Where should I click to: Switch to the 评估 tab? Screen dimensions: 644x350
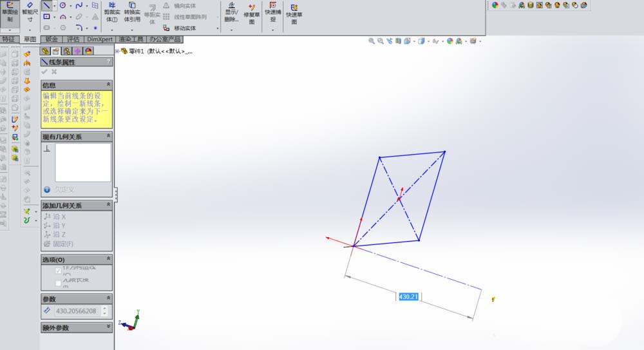pos(73,39)
